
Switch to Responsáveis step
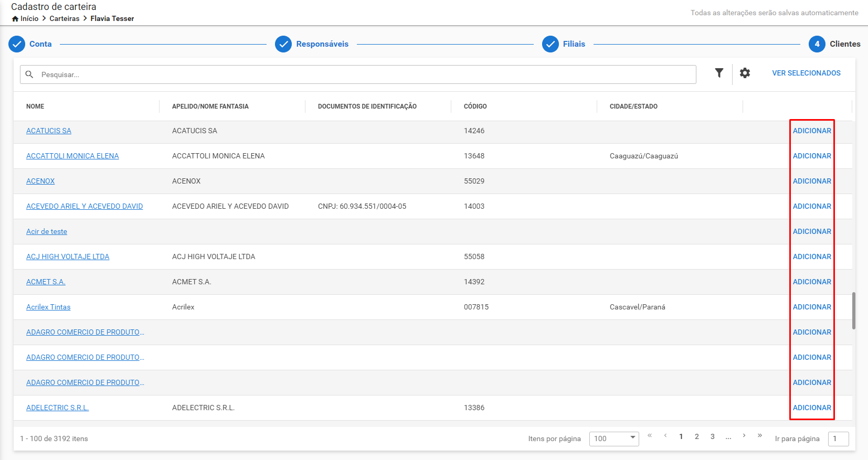[x=322, y=44]
